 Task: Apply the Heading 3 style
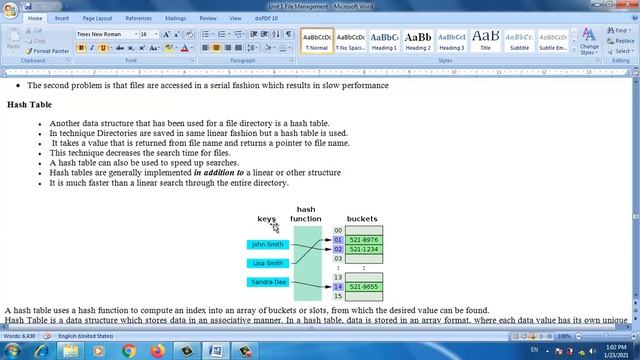point(452,41)
